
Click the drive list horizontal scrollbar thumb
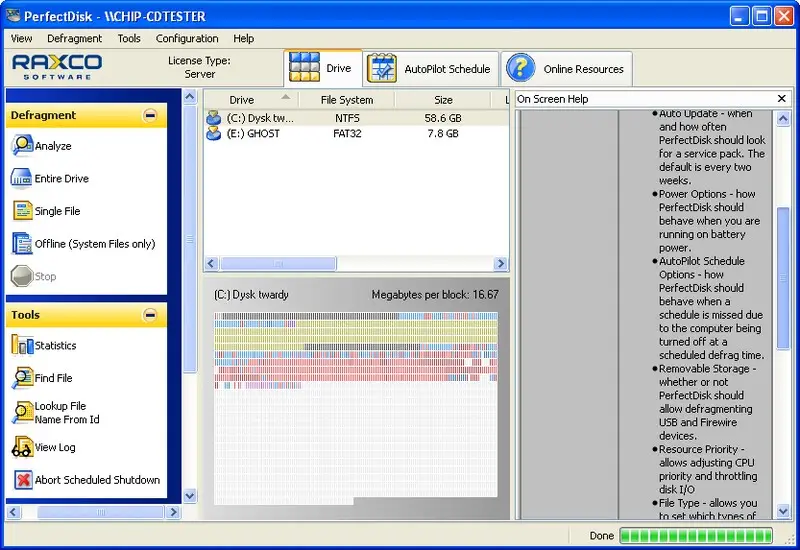(x=278, y=263)
